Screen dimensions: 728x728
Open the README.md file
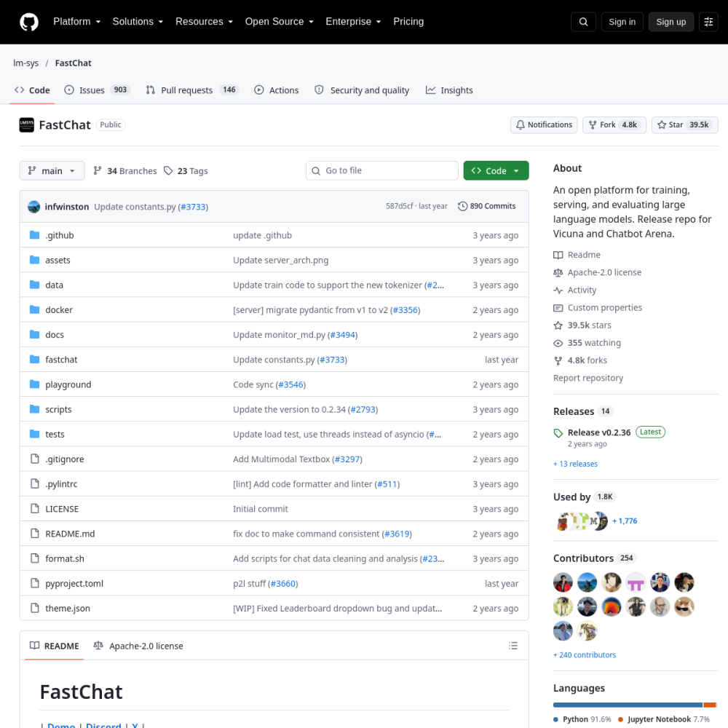point(70,534)
